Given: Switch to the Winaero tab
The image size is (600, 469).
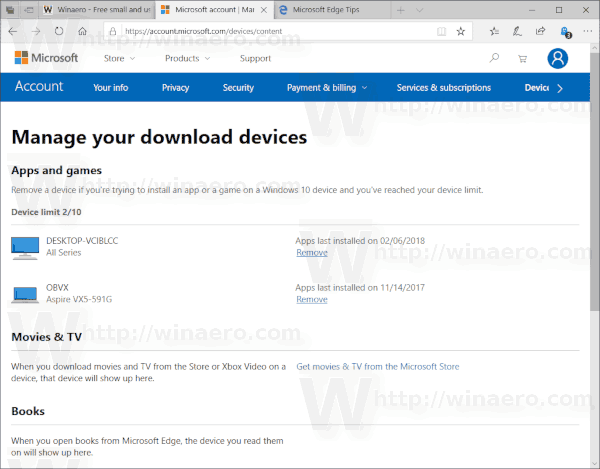Looking at the screenshot, I should click(x=97, y=10).
